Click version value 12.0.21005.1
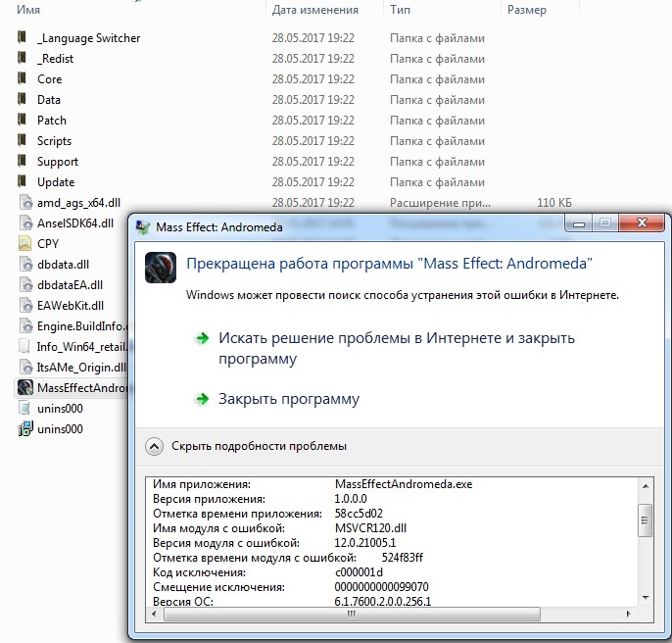 365,543
